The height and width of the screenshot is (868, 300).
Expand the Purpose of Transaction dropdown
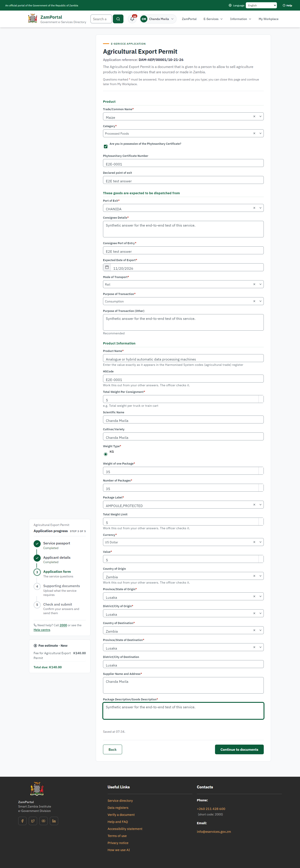(260, 301)
